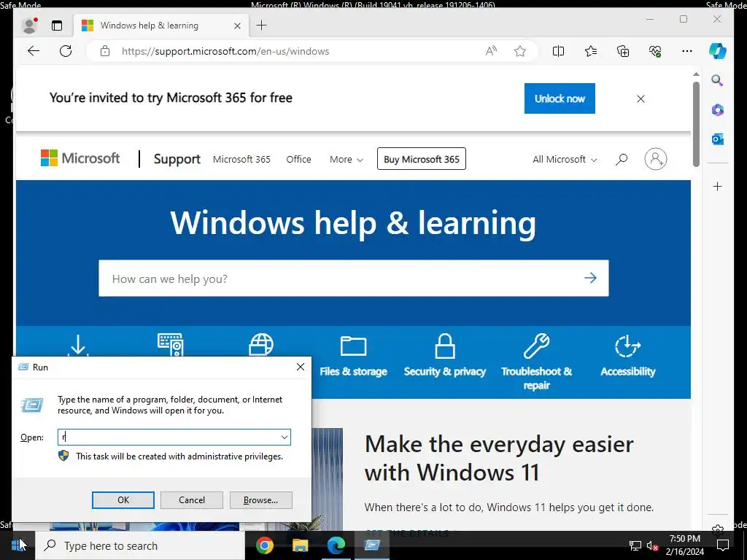Screen dimensions: 747x560
Task: Open Microsoft 365 nav item
Action: click(241, 159)
